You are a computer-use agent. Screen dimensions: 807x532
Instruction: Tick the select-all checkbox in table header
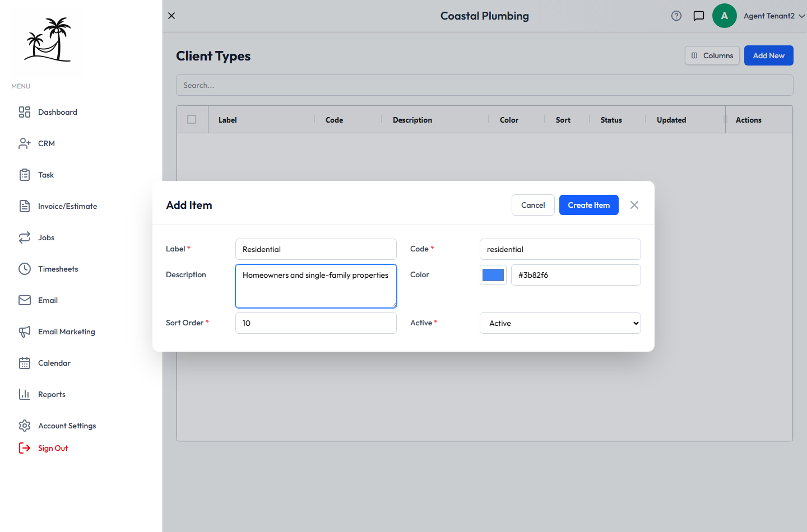click(x=192, y=119)
